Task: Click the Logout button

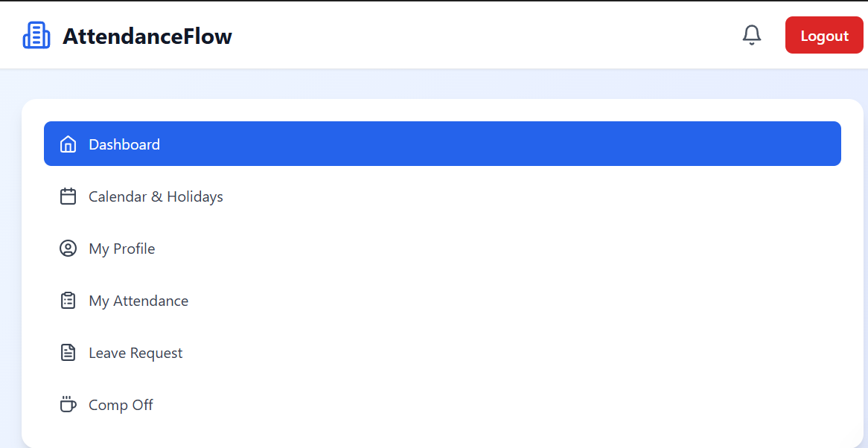Action: click(x=824, y=34)
